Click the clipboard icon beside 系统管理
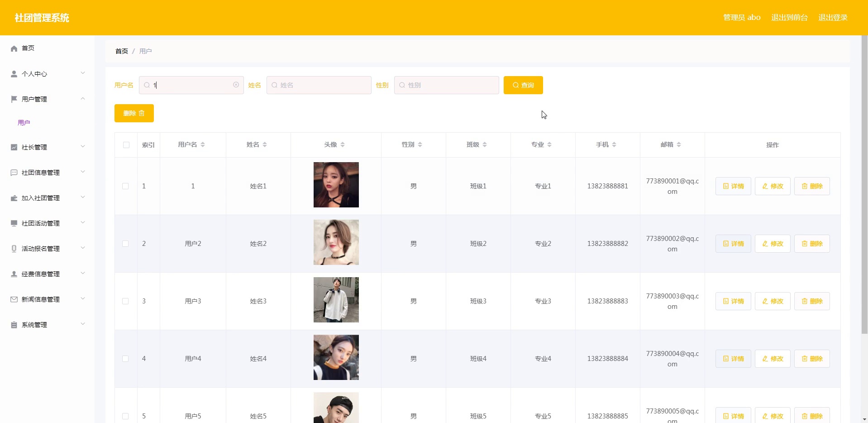The width and height of the screenshot is (868, 423). click(14, 325)
